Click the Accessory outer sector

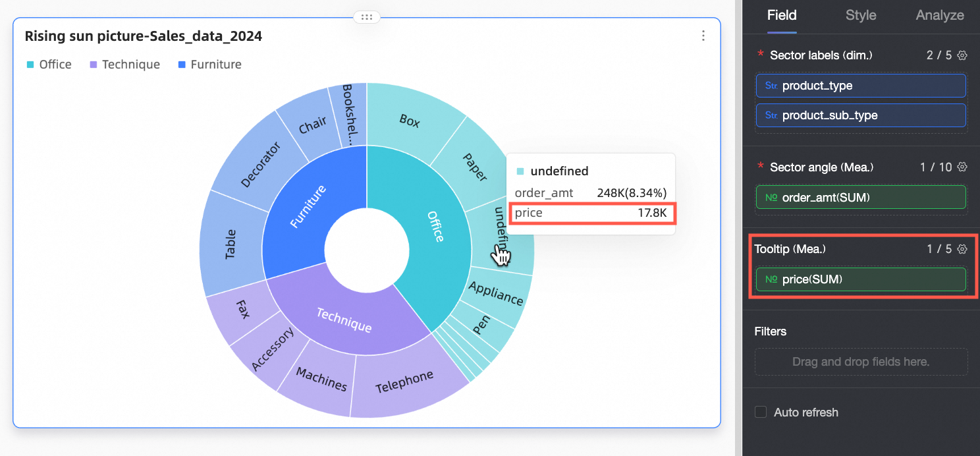click(272, 351)
